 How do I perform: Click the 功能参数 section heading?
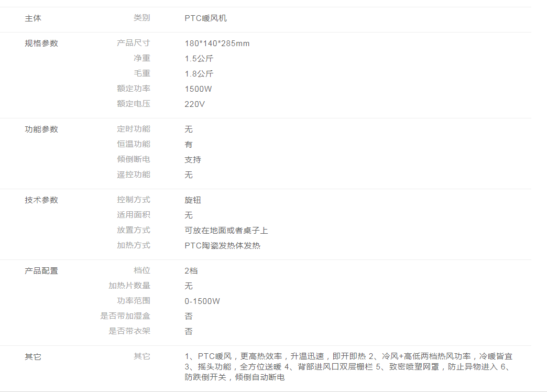(41, 129)
